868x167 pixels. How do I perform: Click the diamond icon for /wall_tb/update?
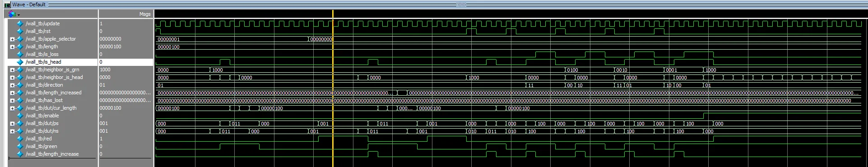[20, 23]
